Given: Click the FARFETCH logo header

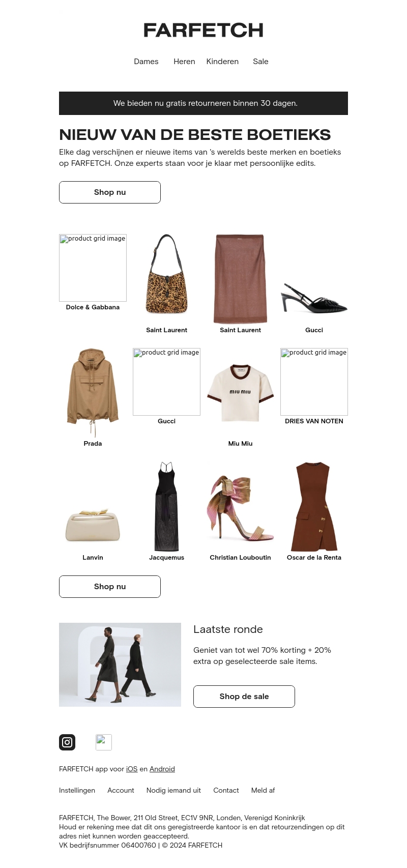Looking at the screenshot, I should 203,31.
